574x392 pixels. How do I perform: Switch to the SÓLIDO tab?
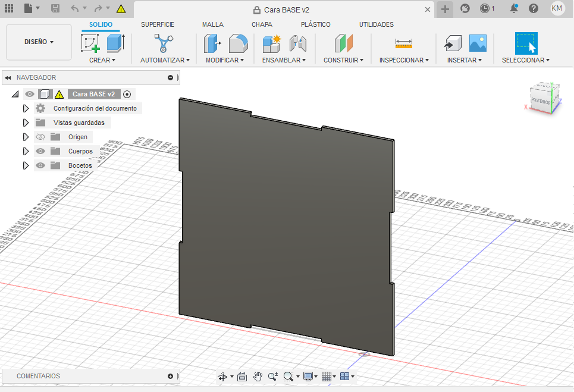101,24
